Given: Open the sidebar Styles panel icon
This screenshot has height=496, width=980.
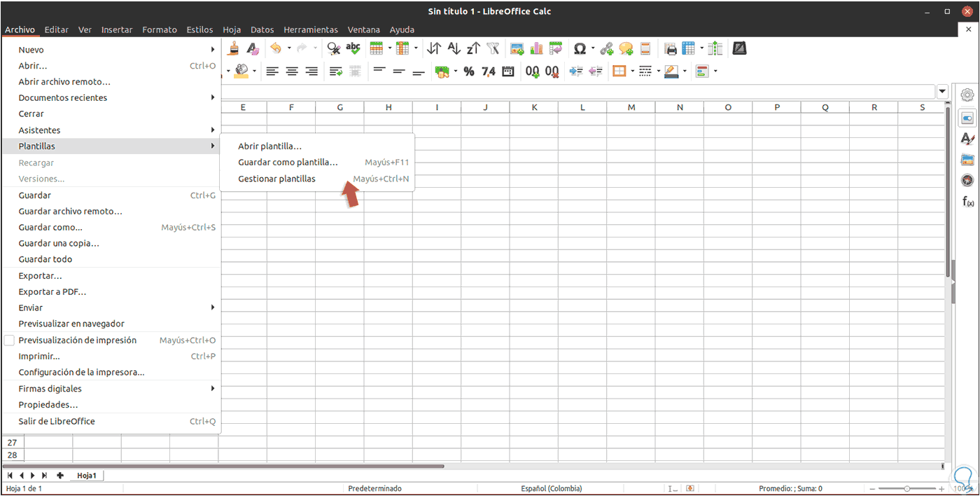Looking at the screenshot, I should click(967, 139).
